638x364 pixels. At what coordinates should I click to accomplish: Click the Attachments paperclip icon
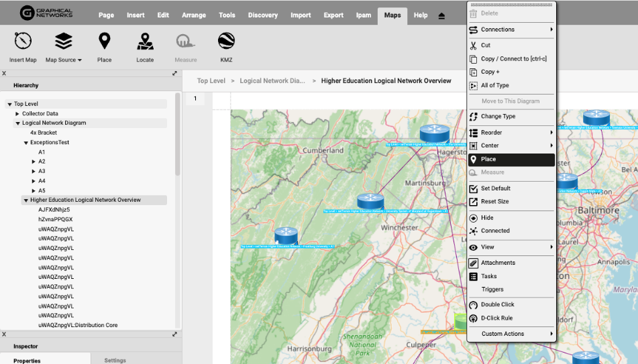pyautogui.click(x=473, y=263)
